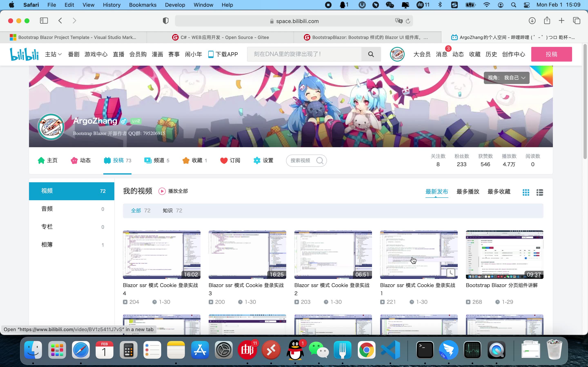Click Safari's privacy shield icon
The image size is (588, 367).
pyautogui.click(x=165, y=21)
